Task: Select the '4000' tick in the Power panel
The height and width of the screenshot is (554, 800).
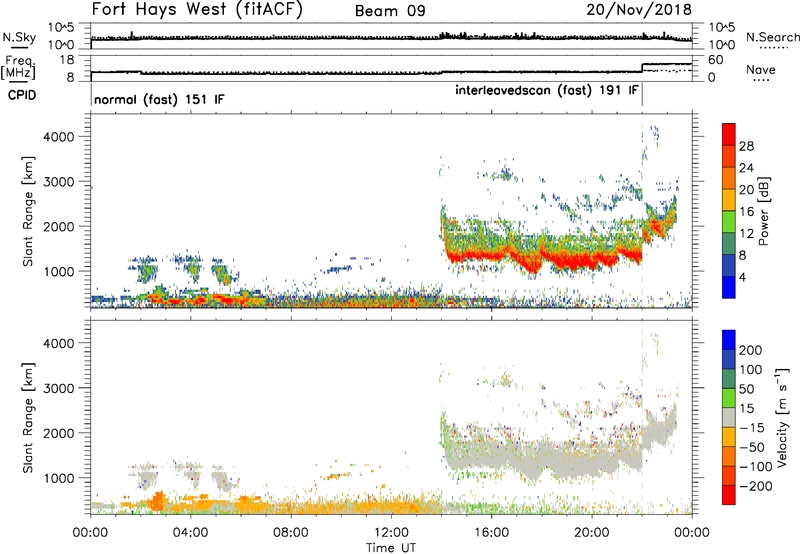Action: [x=59, y=137]
